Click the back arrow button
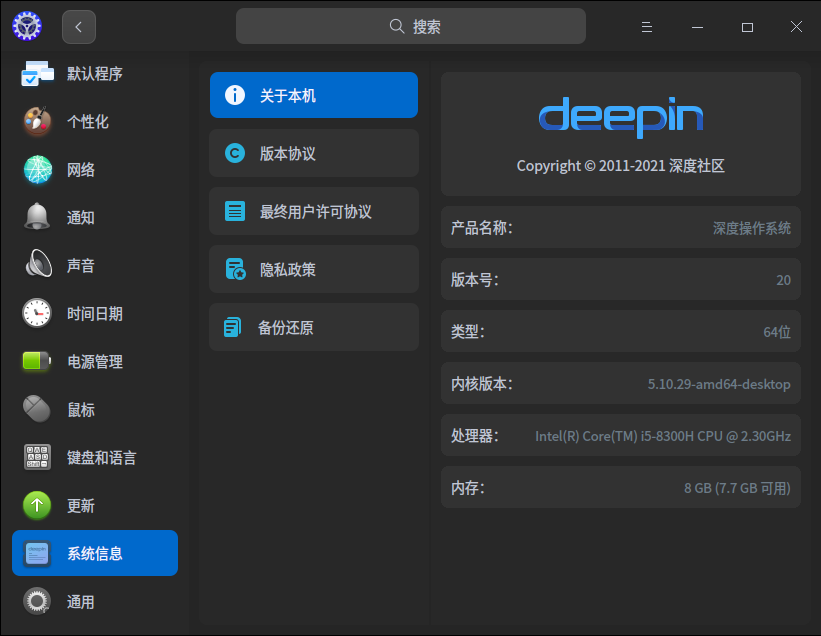 (x=79, y=27)
